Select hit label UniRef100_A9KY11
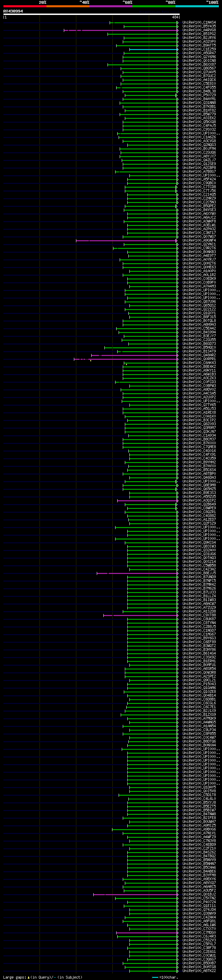 click(199, 371)
